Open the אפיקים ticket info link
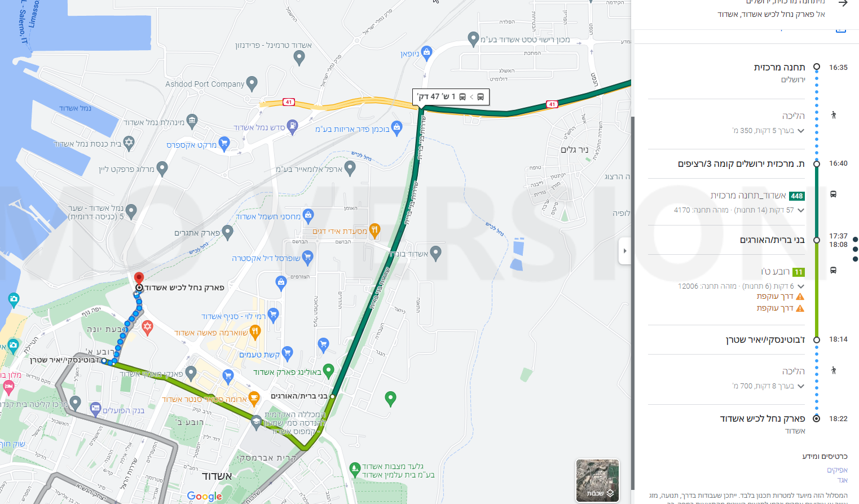Screen dimensions: 859x504 [x=837, y=470]
